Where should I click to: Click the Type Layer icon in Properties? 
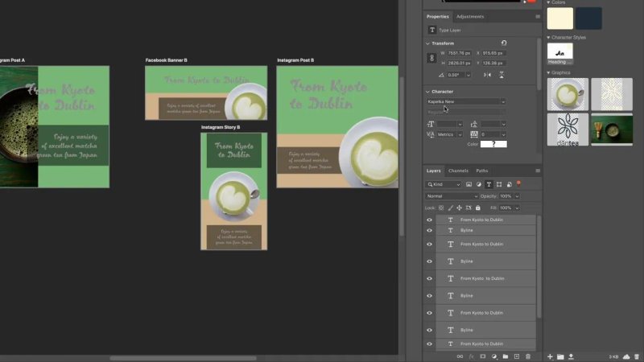[x=432, y=30]
